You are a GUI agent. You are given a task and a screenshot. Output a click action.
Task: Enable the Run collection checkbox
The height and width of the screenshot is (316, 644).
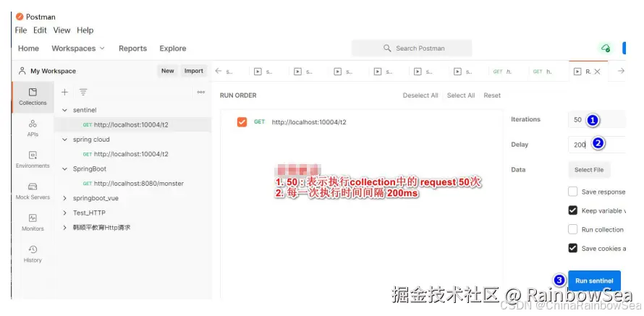[x=572, y=229]
